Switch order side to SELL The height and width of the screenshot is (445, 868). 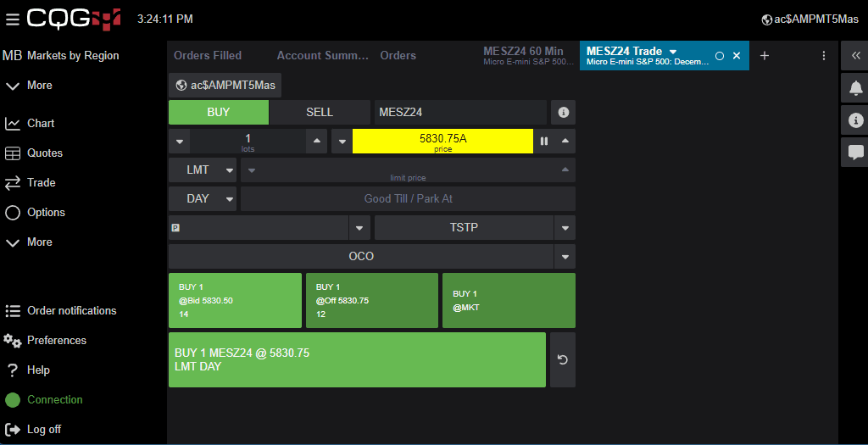319,112
